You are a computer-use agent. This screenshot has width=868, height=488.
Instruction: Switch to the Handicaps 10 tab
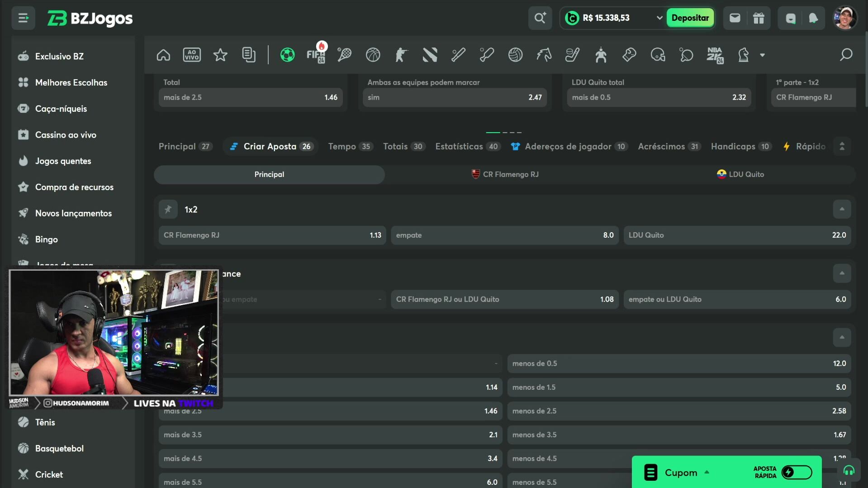click(741, 146)
